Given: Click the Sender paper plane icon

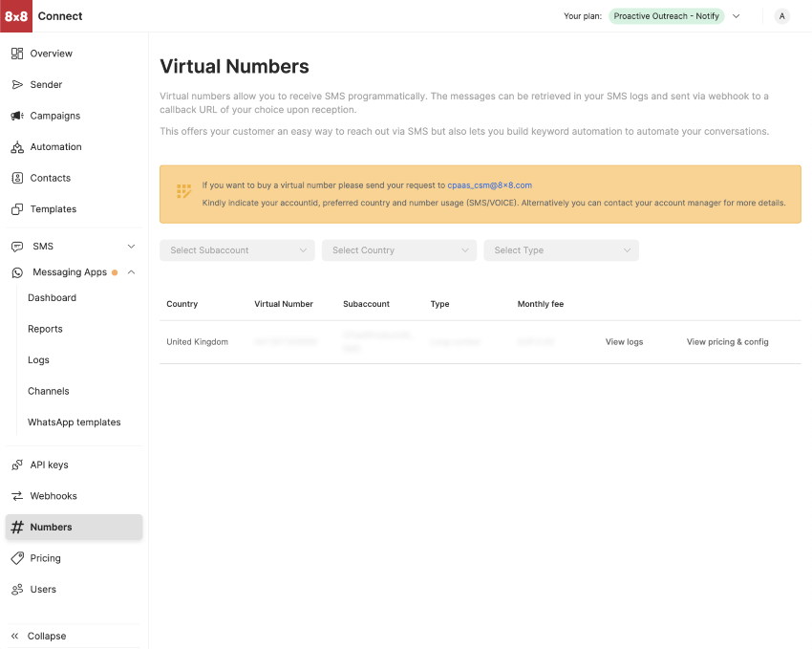Looking at the screenshot, I should (x=17, y=85).
